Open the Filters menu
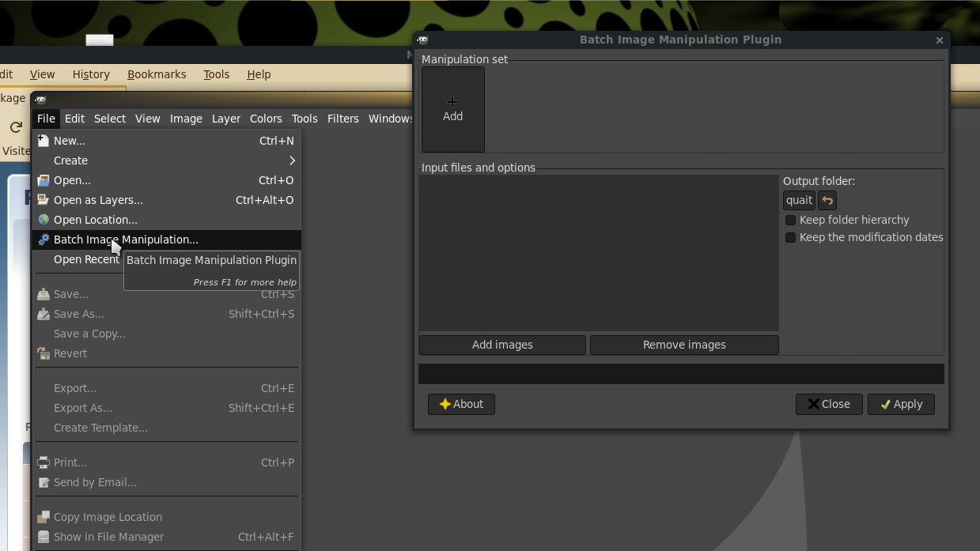Image resolution: width=980 pixels, height=551 pixels. 342,119
